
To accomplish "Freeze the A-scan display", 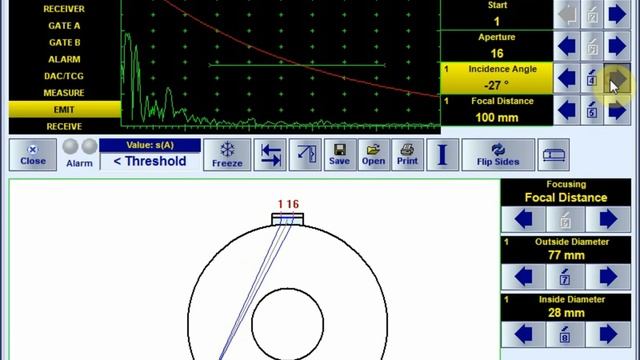I will click(x=227, y=155).
